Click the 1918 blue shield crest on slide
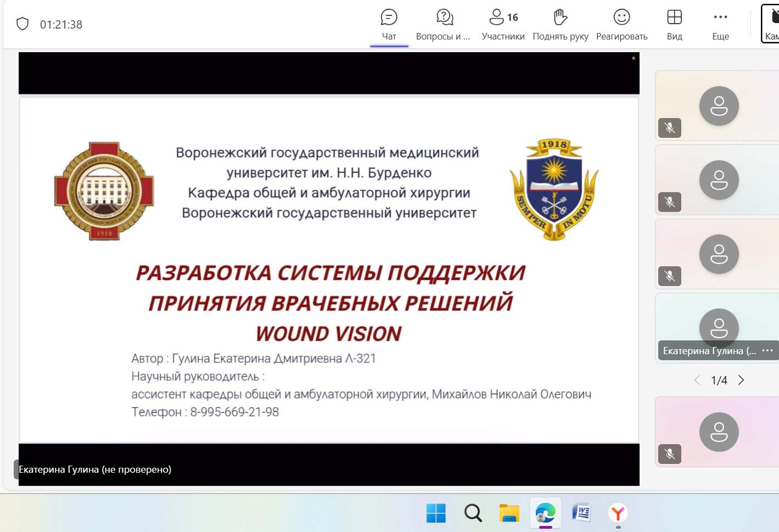Image resolution: width=779 pixels, height=532 pixels. pyautogui.click(x=554, y=190)
